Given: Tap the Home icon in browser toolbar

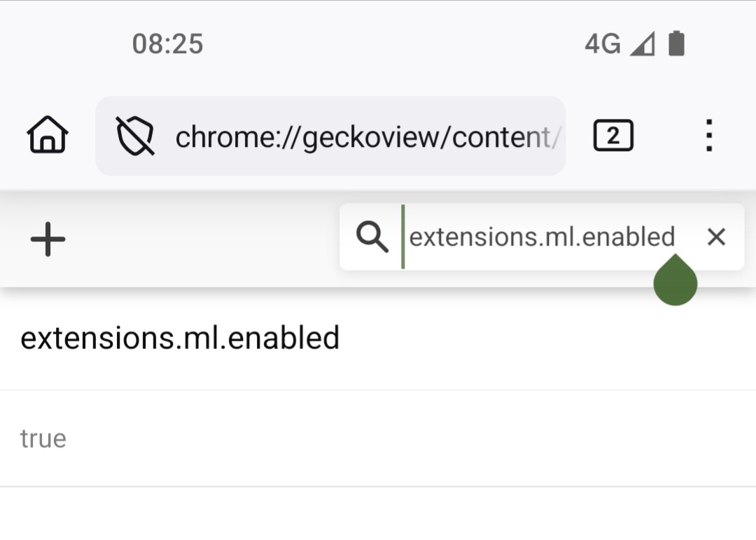Looking at the screenshot, I should (x=48, y=135).
